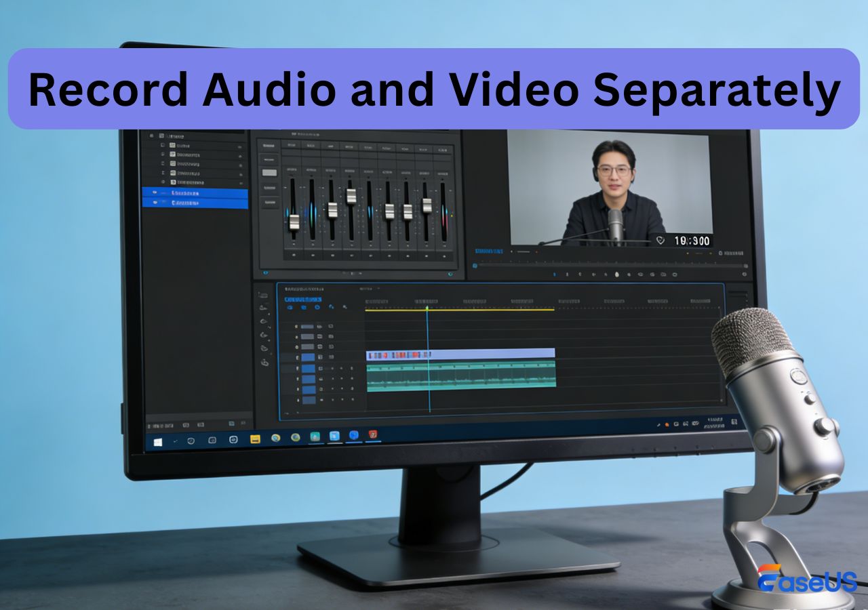The width and height of the screenshot is (868, 610).
Task: Click the first mixer channel fader handle
Action: 294,222
